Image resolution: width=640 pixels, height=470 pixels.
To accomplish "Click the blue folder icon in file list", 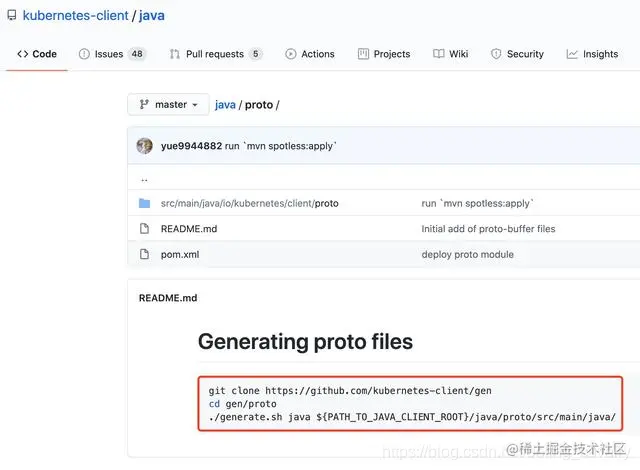I will [144, 203].
